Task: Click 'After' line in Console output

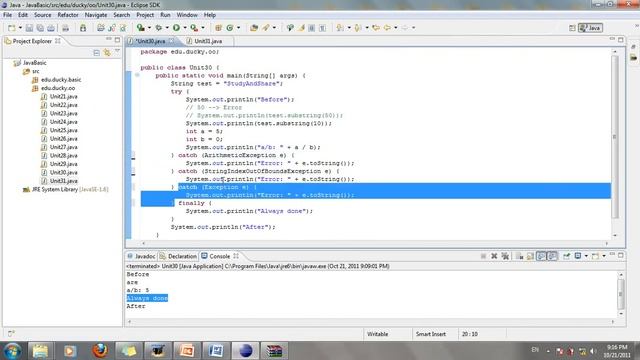Action: click(136, 306)
